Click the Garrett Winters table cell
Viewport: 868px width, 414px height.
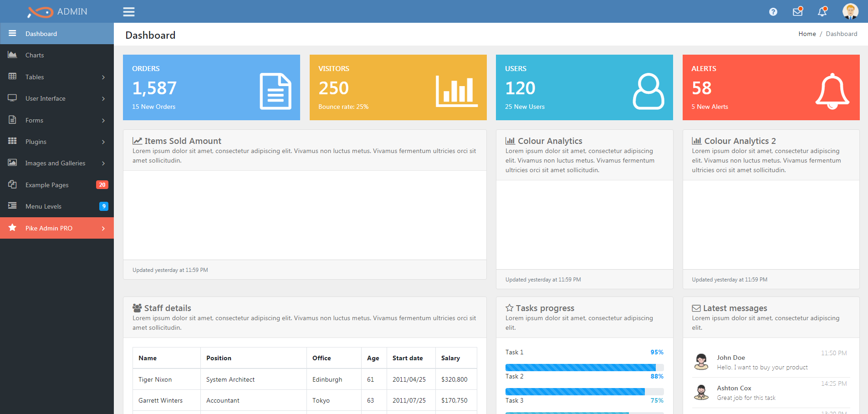[167, 400]
